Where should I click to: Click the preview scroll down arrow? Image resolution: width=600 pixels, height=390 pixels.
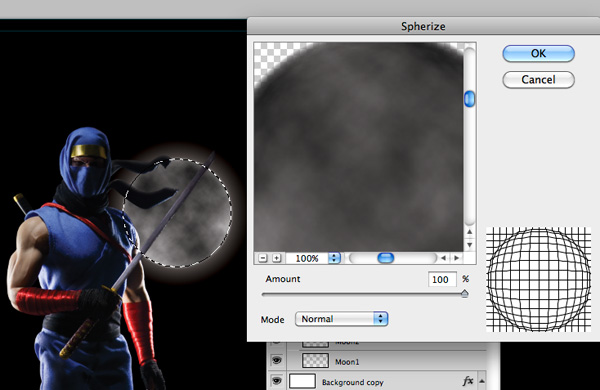tap(470, 245)
